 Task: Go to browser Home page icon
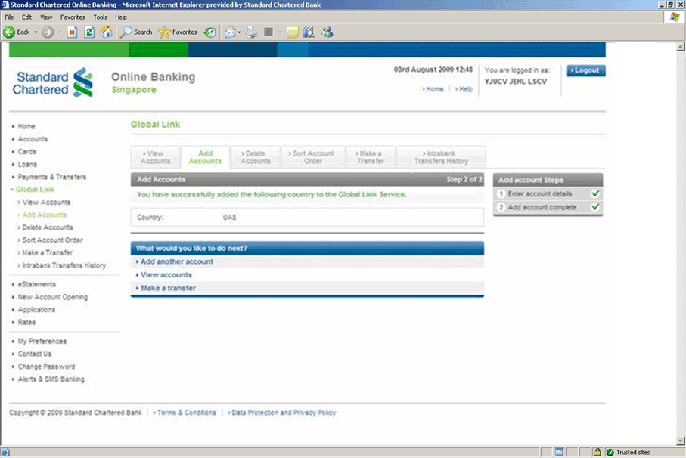click(x=106, y=32)
